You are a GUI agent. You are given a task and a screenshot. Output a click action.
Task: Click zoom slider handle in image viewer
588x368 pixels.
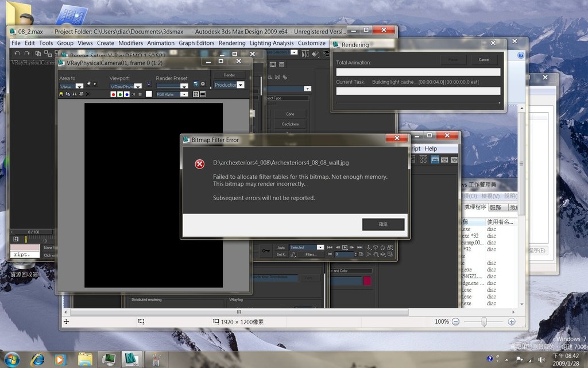[484, 322]
